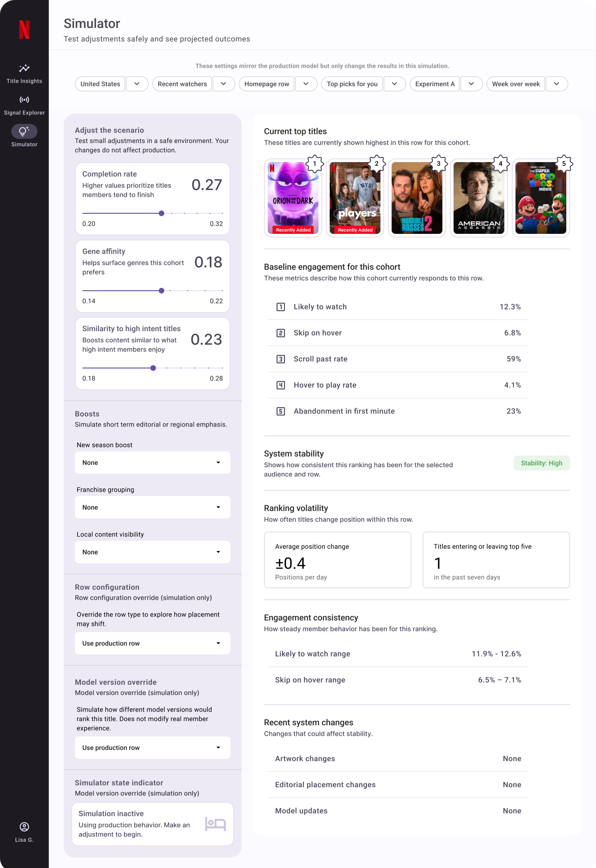Select the American Assassin poster thumbnail
Screen dimensions: 596x868
click(x=478, y=198)
